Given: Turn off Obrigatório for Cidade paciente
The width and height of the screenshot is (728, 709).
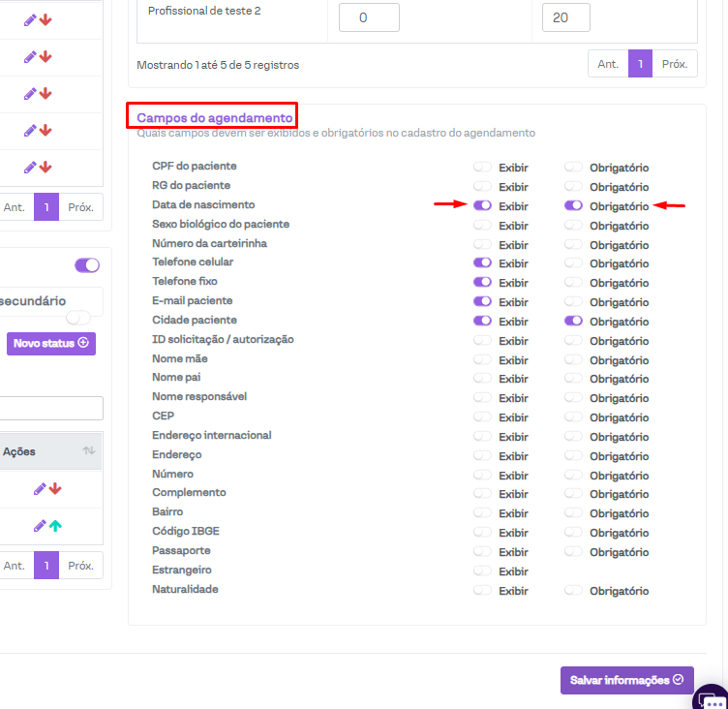Looking at the screenshot, I should tap(573, 321).
